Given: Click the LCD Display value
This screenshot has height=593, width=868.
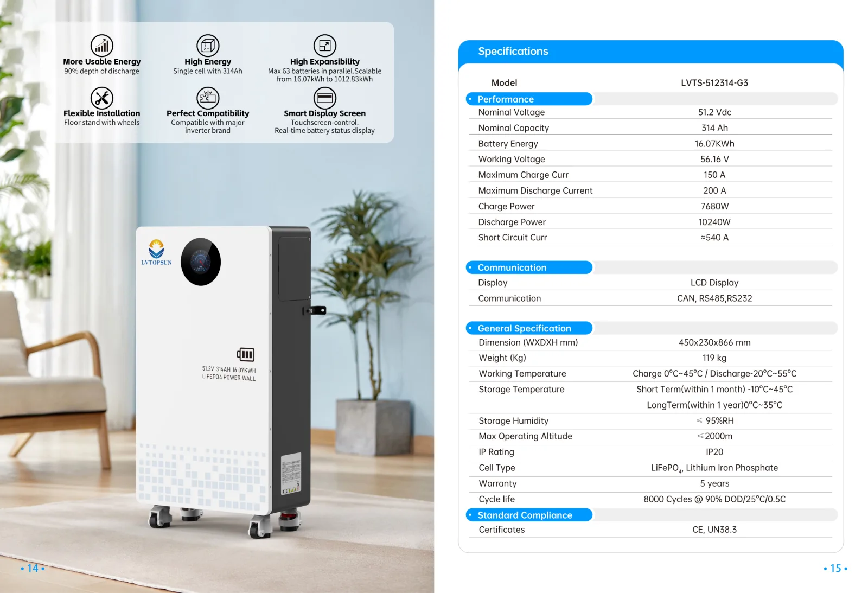Looking at the screenshot, I should [x=714, y=283].
